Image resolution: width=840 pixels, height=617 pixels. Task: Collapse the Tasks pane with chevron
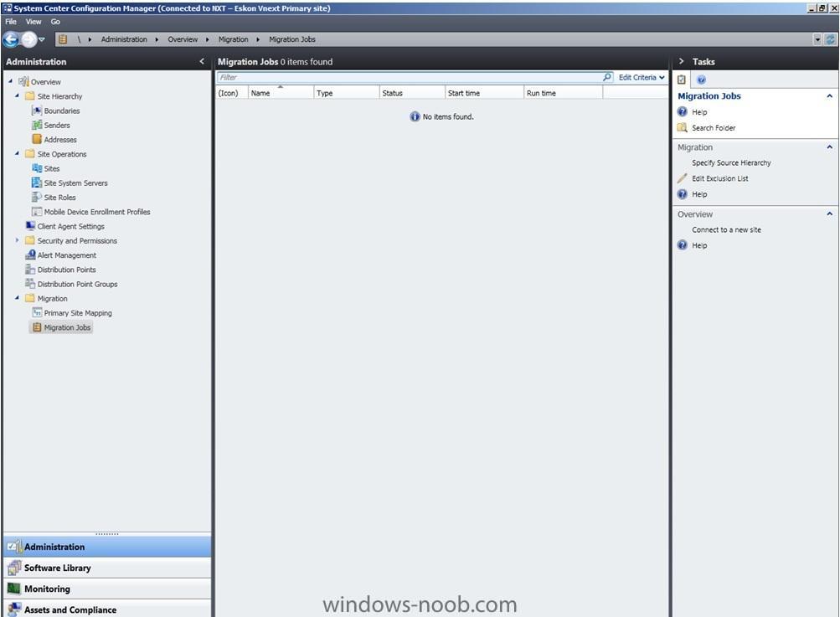pyautogui.click(x=682, y=62)
